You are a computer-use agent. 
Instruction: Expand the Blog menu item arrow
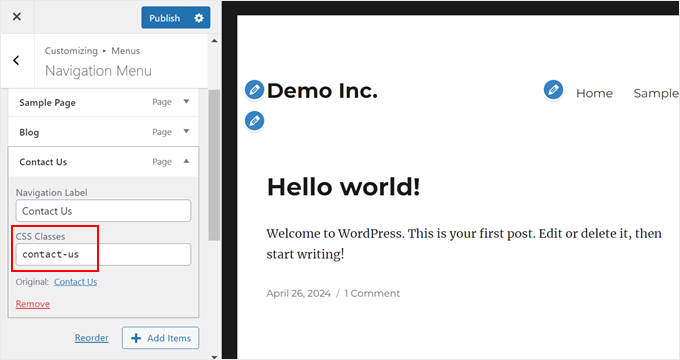click(186, 131)
